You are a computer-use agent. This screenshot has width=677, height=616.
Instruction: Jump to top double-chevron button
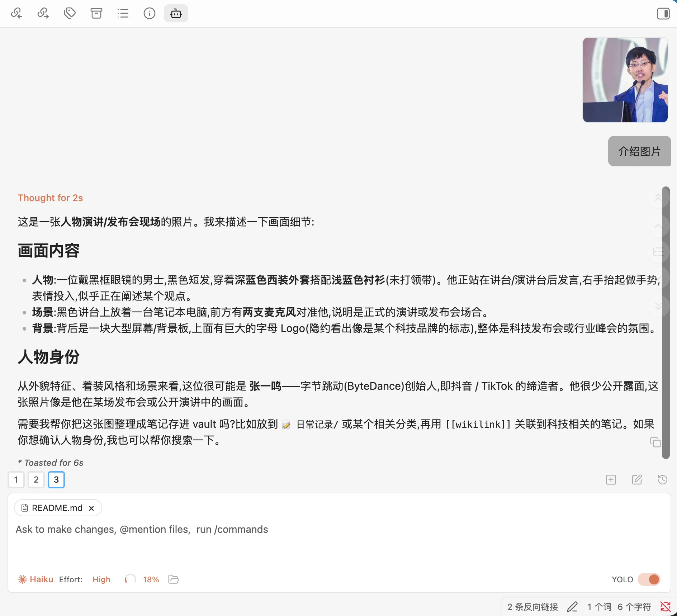(658, 198)
